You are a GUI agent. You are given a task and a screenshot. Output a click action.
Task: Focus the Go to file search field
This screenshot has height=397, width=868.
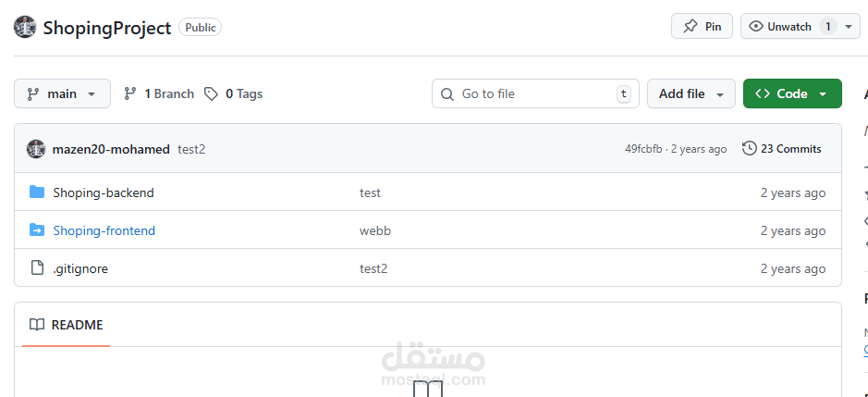click(535, 93)
